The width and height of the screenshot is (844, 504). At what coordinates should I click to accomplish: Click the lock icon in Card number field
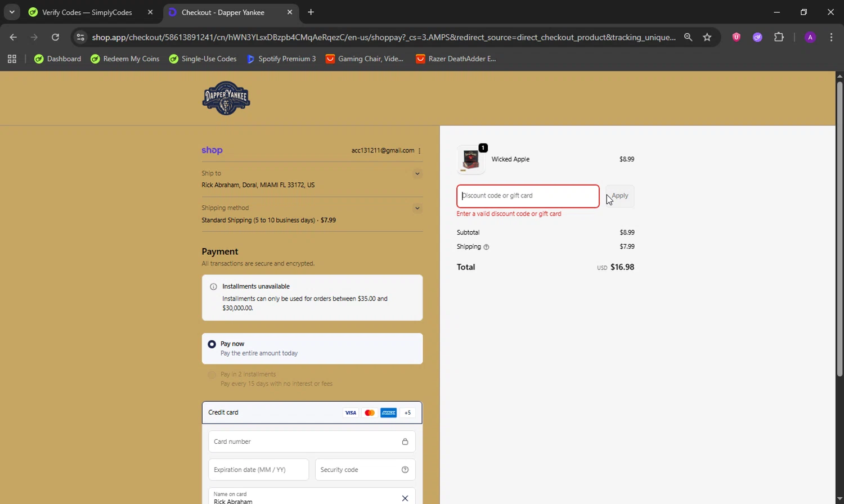(x=405, y=442)
